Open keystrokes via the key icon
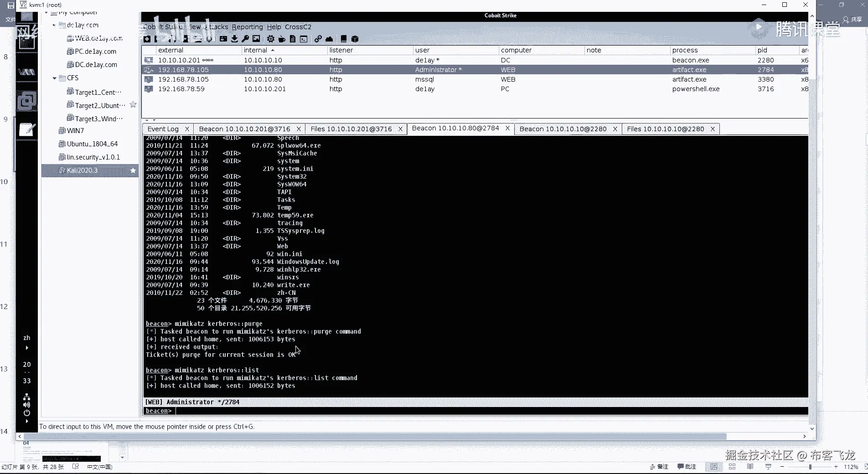This screenshot has width=868, height=474. (x=245, y=39)
